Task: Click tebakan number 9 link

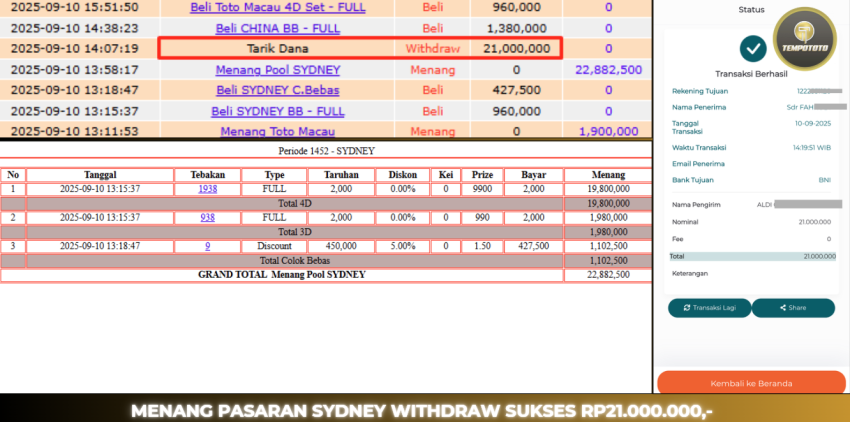Action: coord(208,246)
